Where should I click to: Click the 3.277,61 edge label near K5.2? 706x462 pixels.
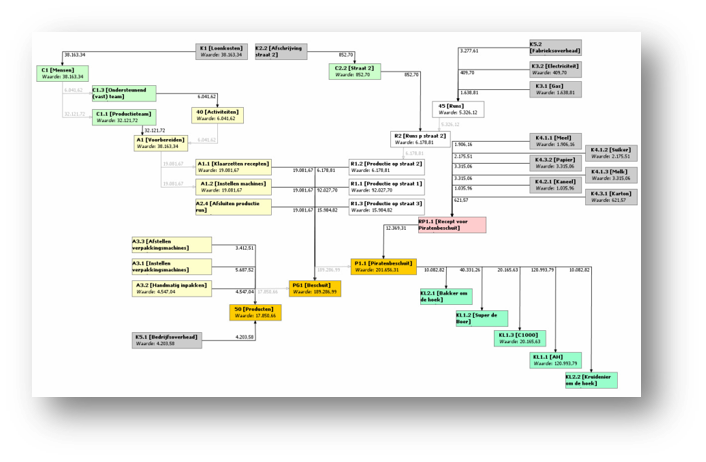(x=469, y=51)
